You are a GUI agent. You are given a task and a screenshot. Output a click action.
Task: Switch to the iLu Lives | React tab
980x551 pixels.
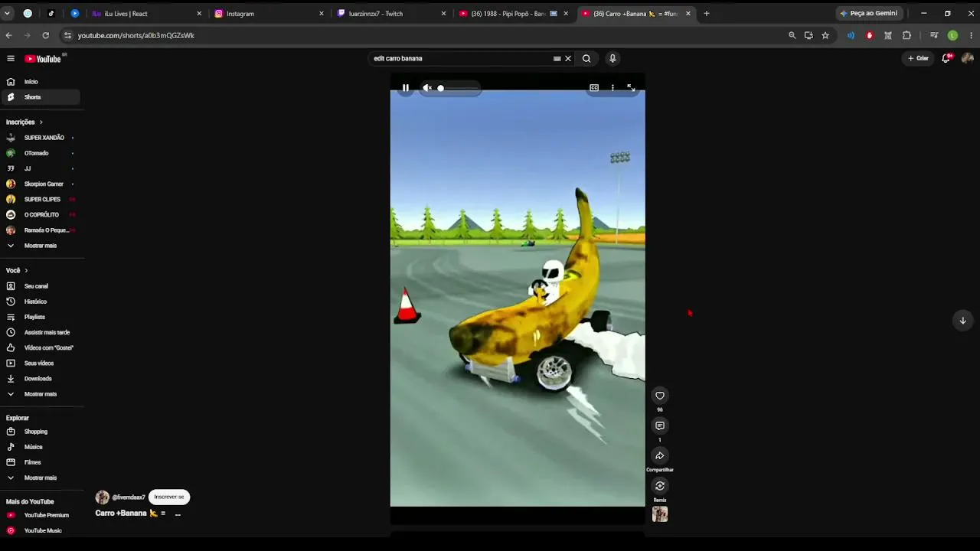[x=145, y=13]
